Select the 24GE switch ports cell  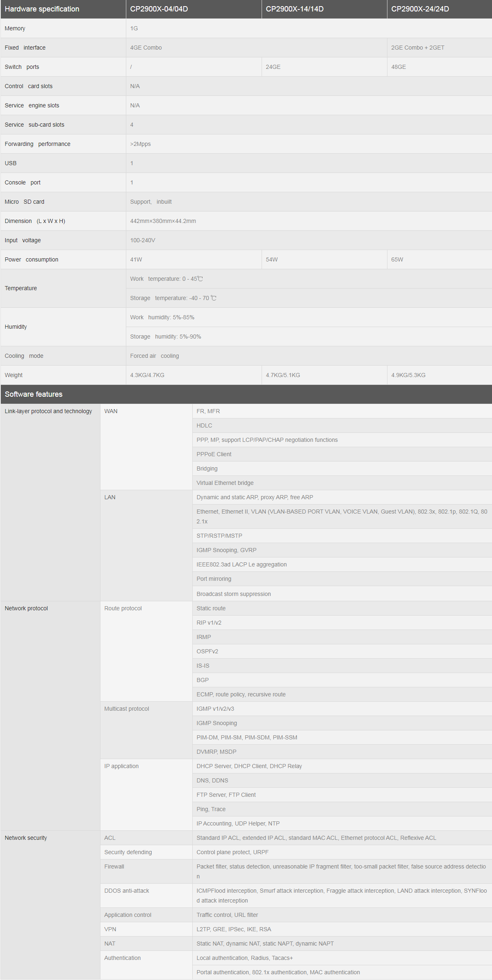coord(324,67)
